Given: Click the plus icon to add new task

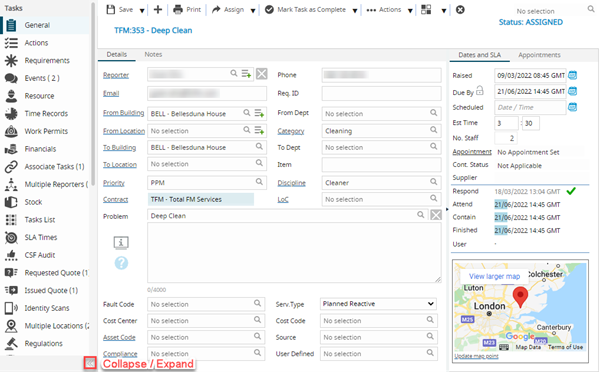Looking at the screenshot, I should tap(158, 10).
